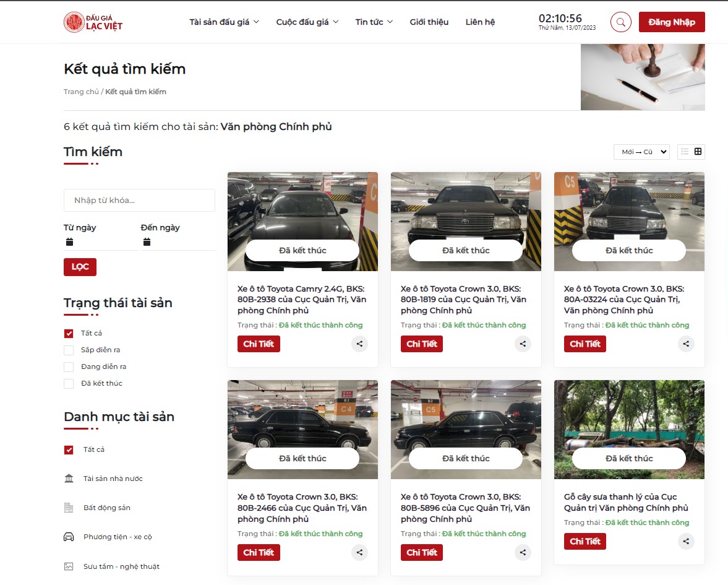
Task: Select the Sưu tầm - nghệ thuật category label
Action: pyautogui.click(x=121, y=566)
